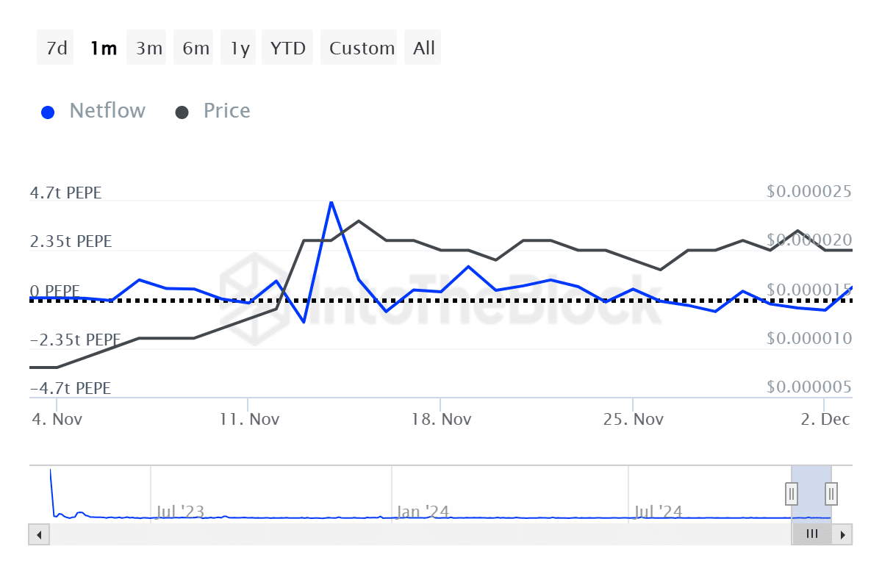Select the YTD time range option
The height and width of the screenshot is (588, 882).
tap(287, 47)
